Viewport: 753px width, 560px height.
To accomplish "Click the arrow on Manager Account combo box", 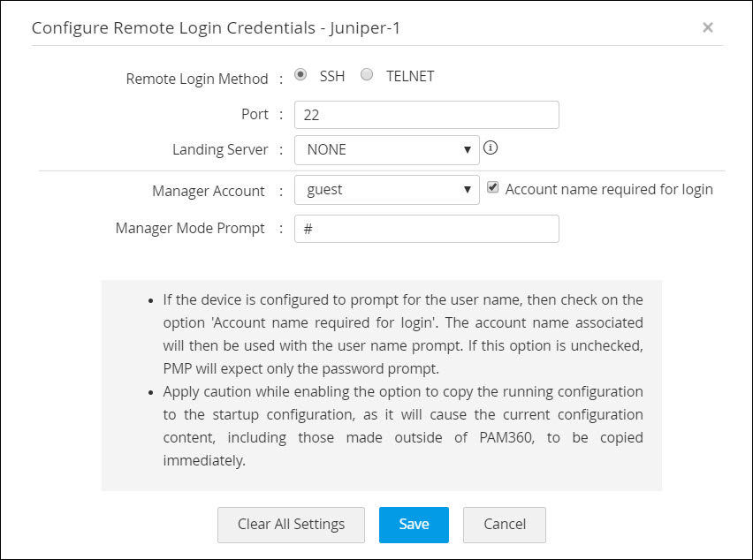I will click(468, 190).
